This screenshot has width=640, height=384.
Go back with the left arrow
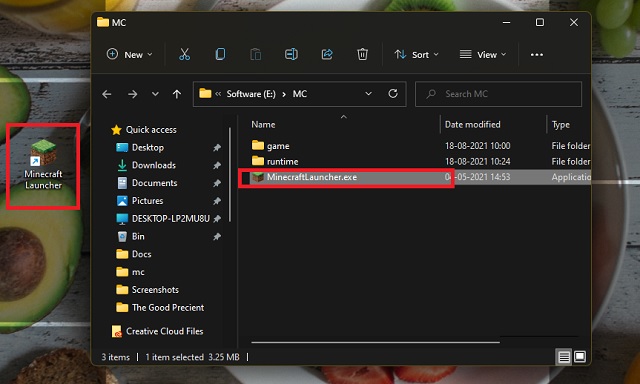(107, 94)
